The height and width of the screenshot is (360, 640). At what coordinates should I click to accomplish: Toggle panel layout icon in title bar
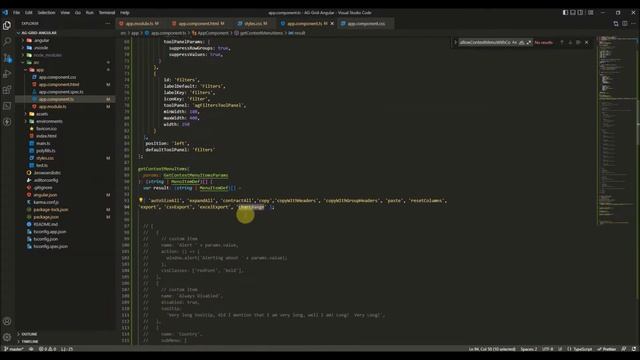pyautogui.click(x=573, y=13)
